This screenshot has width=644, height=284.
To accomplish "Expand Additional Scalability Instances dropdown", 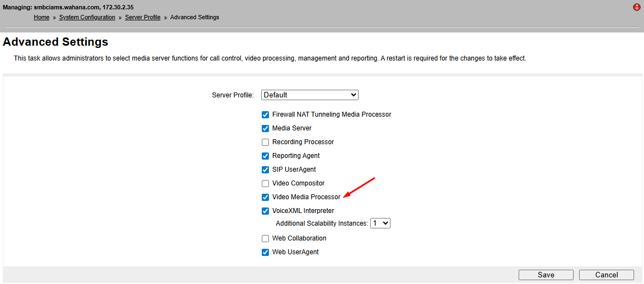I will [380, 223].
